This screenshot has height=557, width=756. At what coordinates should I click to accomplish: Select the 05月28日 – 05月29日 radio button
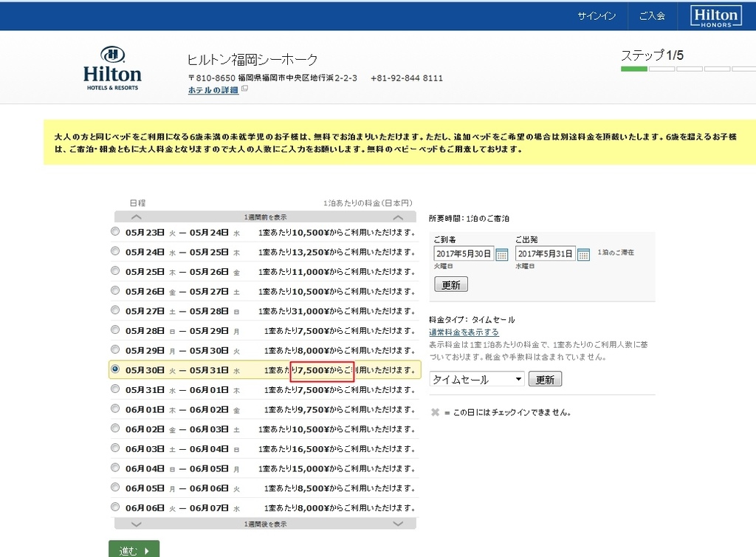point(115,330)
